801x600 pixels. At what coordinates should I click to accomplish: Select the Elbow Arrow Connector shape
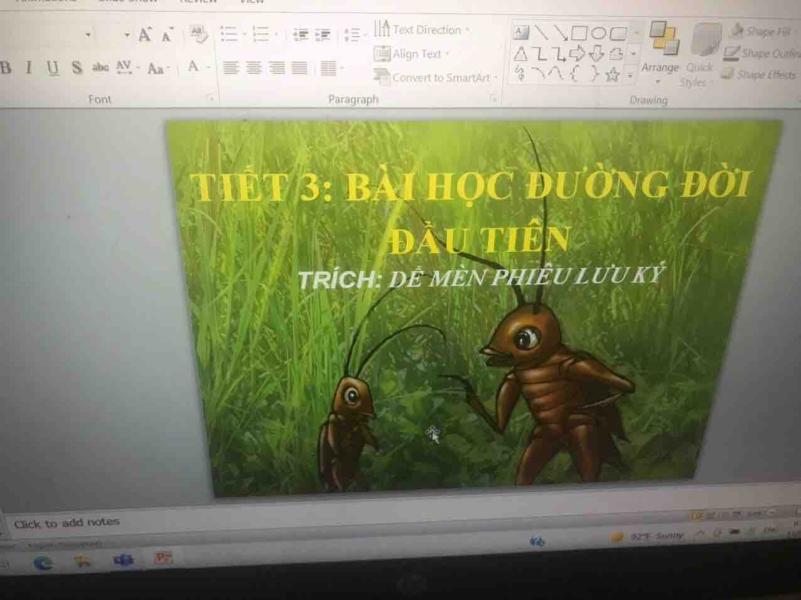[560, 54]
